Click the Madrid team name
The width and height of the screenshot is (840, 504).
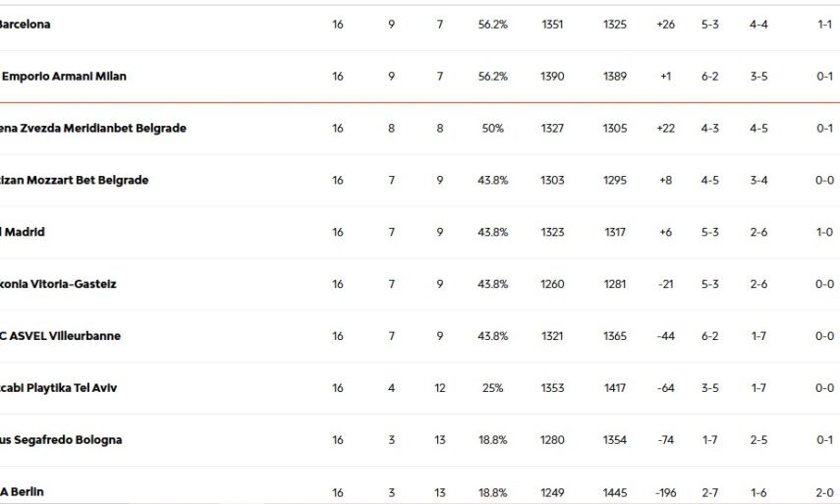point(23,233)
